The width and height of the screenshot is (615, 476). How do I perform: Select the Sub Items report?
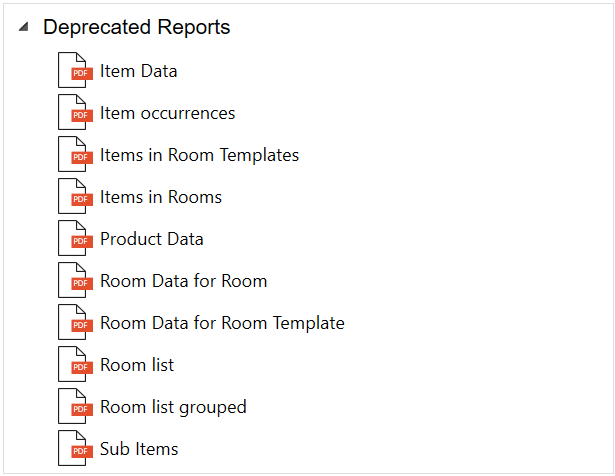[x=138, y=449]
